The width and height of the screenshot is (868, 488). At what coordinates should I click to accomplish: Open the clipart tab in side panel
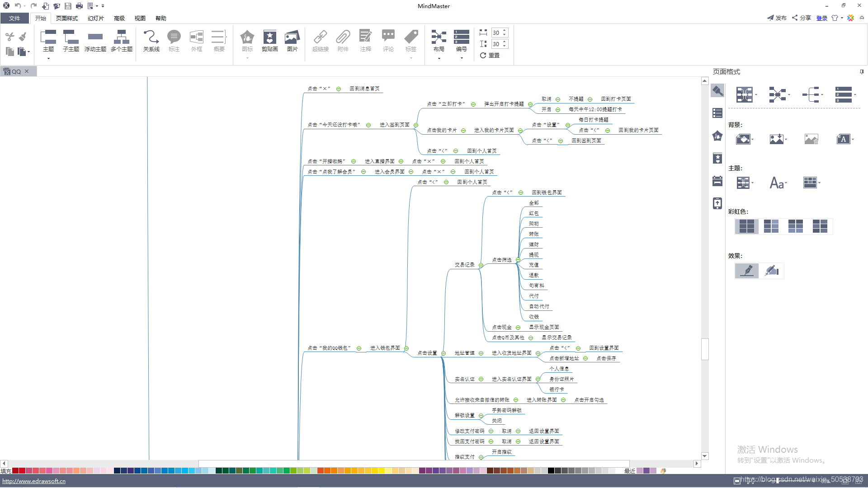pos(717,158)
